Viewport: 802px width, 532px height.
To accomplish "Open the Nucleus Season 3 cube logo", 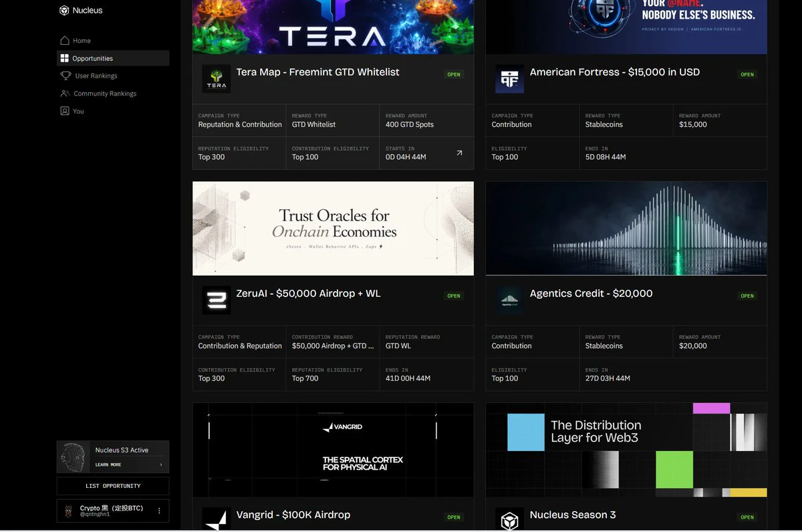I will click(510, 519).
